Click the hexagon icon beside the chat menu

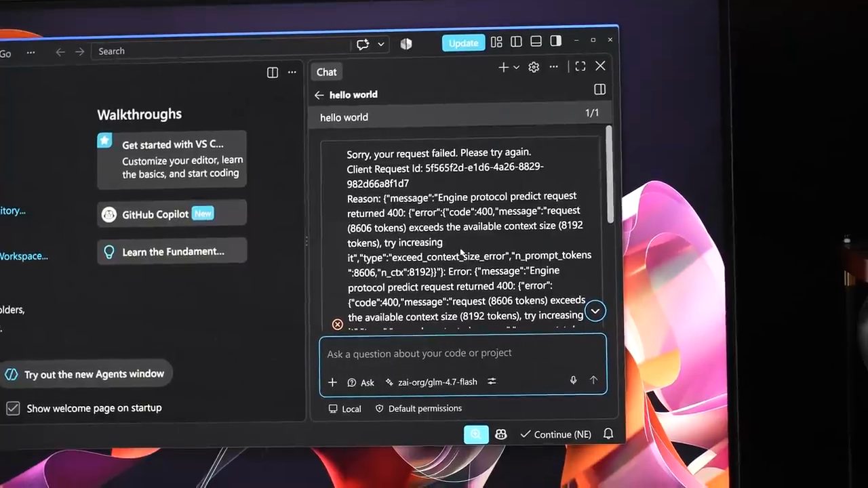click(x=406, y=44)
